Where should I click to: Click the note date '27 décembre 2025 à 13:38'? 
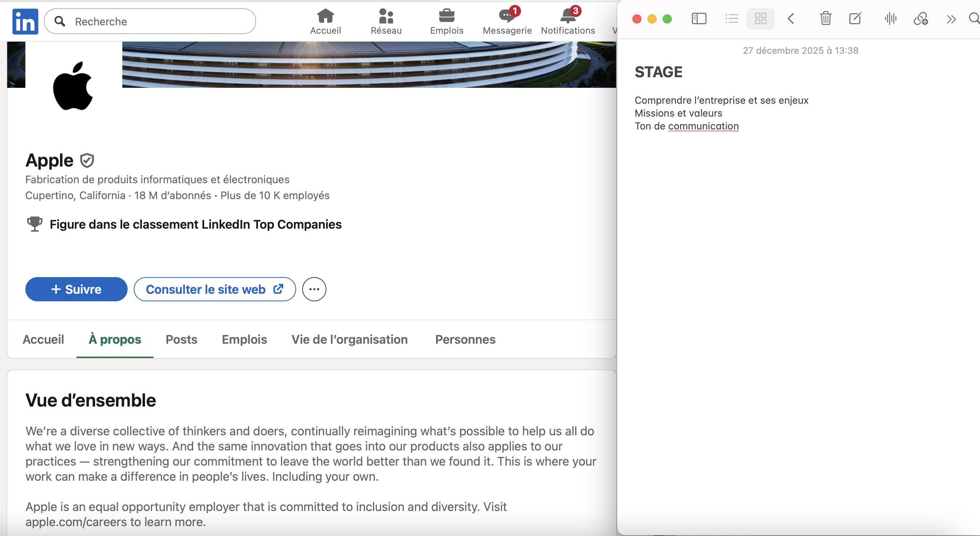pos(801,51)
